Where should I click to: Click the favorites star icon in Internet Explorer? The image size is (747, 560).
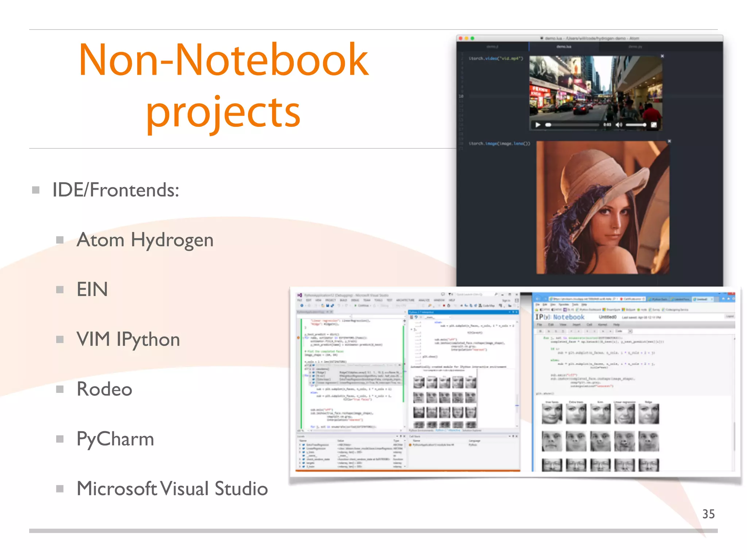728,299
